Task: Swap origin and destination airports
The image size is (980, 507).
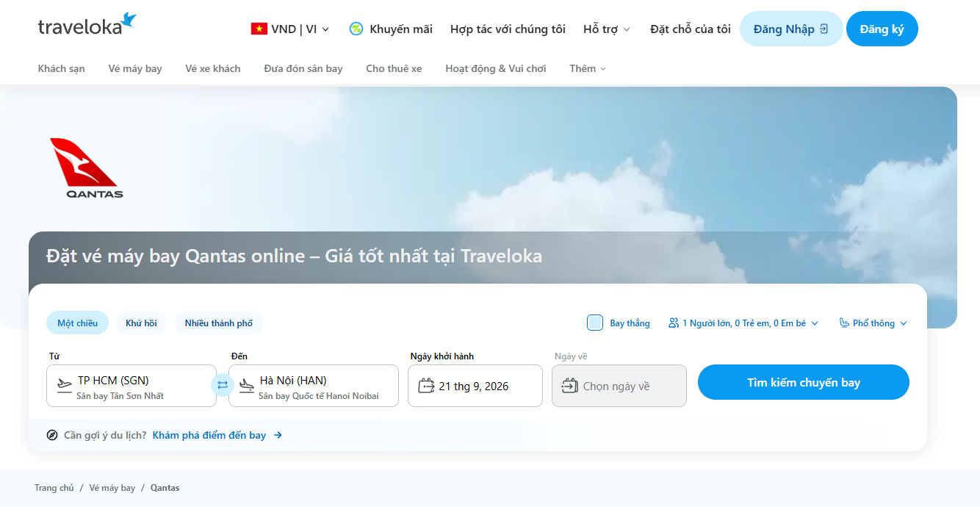Action: click(x=223, y=385)
